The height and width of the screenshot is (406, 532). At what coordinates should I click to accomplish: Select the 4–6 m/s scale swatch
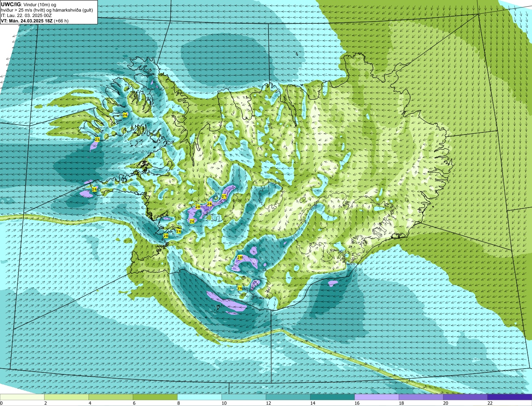111,397
